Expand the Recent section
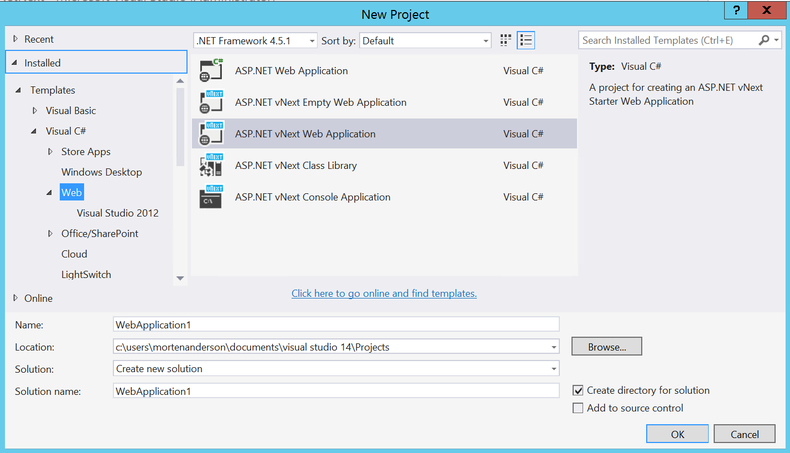This screenshot has width=790, height=453. coord(15,39)
